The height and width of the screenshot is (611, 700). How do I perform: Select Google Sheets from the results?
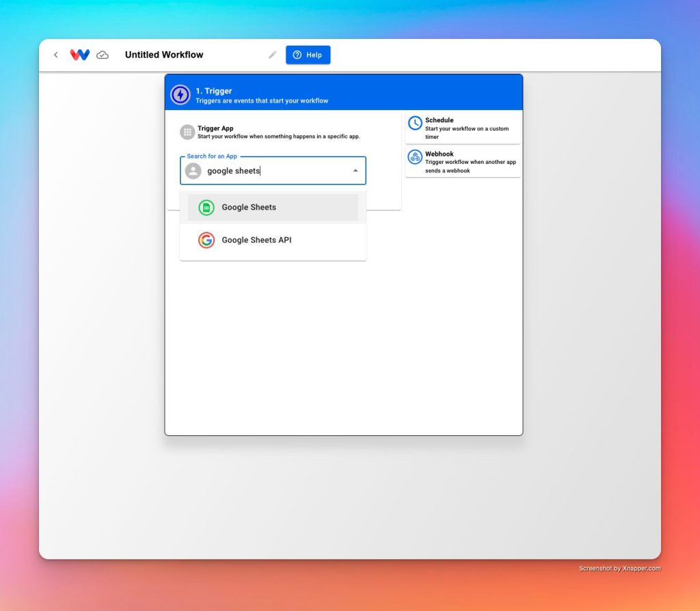coord(273,207)
